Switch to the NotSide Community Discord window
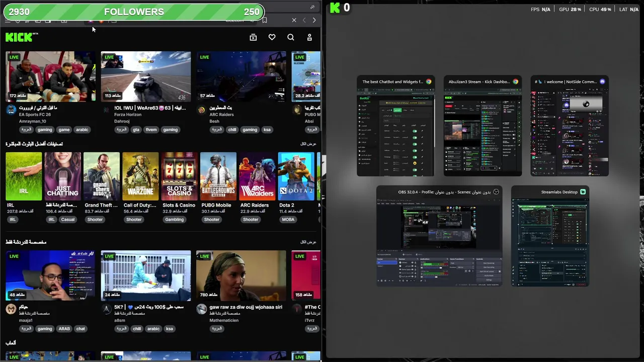The height and width of the screenshot is (362, 644). click(x=570, y=126)
